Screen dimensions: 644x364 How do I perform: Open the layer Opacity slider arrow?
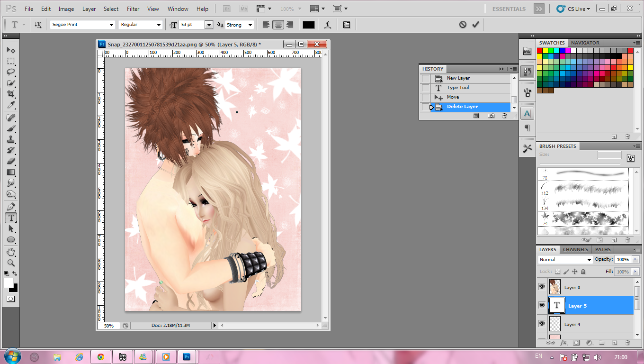[635, 260]
